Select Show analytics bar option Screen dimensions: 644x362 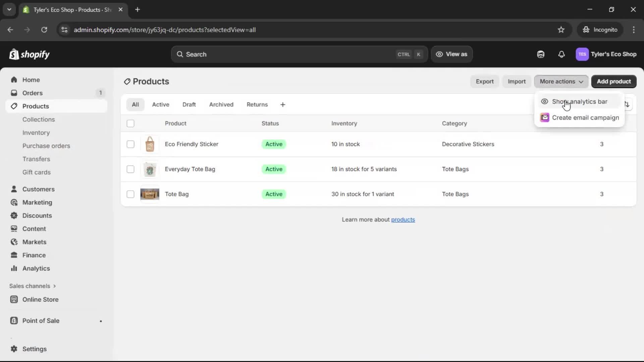click(x=579, y=102)
